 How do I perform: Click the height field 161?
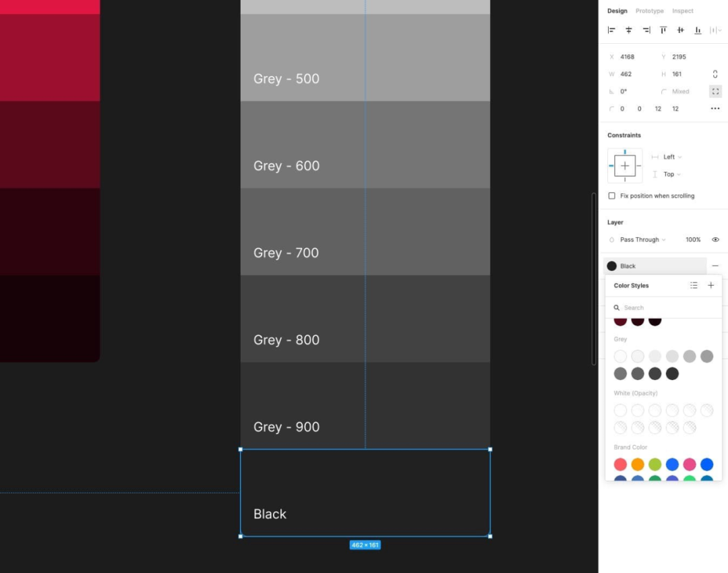677,74
